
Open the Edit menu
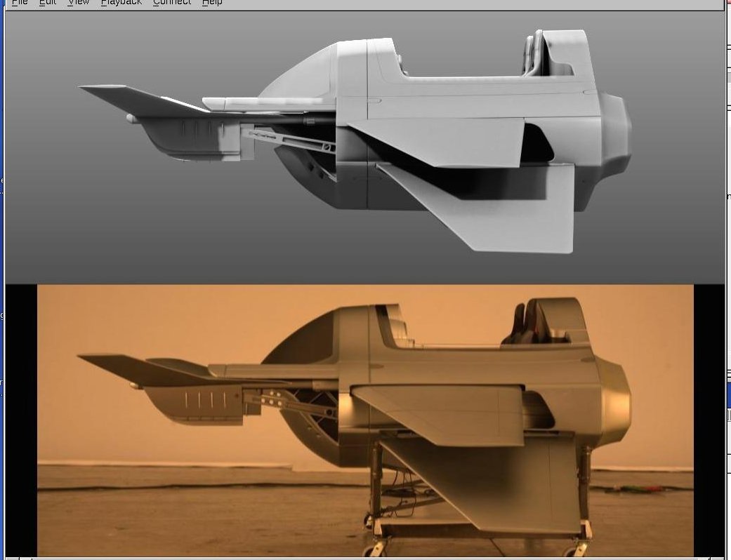48,3
